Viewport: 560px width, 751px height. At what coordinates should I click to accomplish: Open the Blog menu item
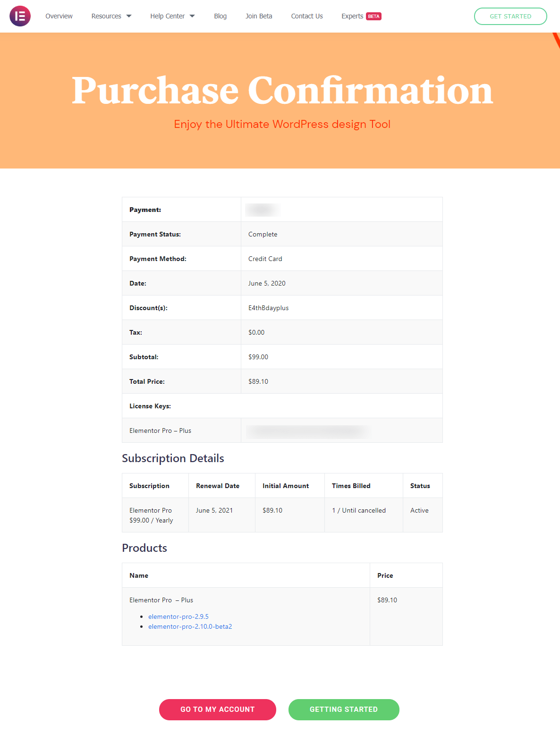pos(220,16)
